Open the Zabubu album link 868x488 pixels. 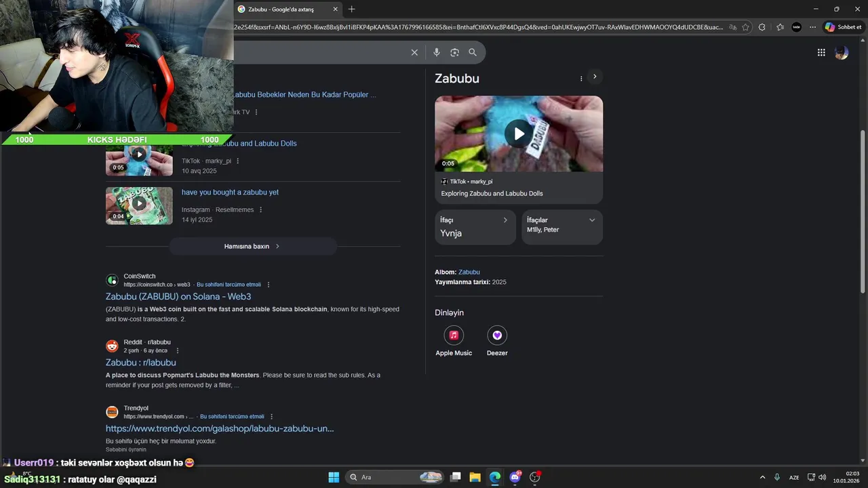coord(469,272)
